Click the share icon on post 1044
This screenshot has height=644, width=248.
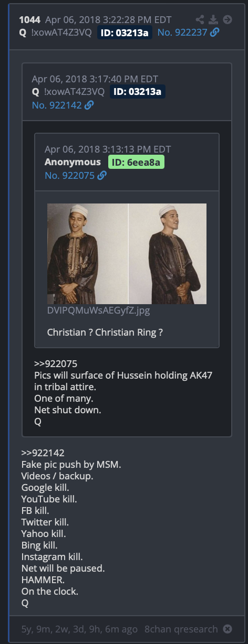click(200, 20)
